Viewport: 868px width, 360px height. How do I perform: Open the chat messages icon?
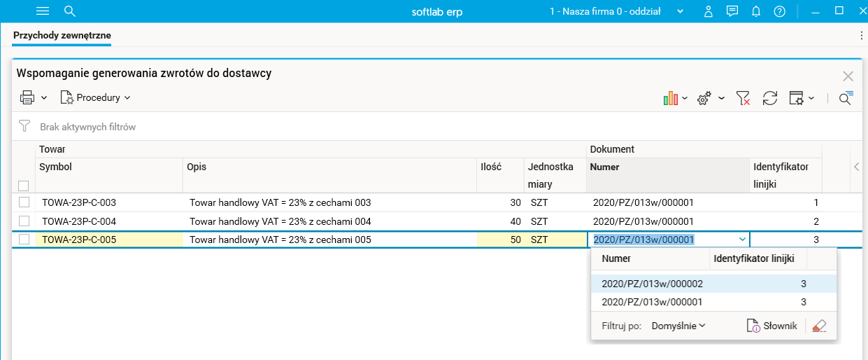pos(732,11)
